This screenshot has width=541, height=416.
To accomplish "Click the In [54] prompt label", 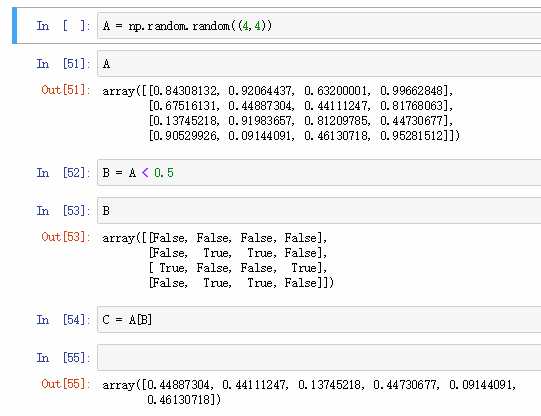I will click(x=63, y=320).
